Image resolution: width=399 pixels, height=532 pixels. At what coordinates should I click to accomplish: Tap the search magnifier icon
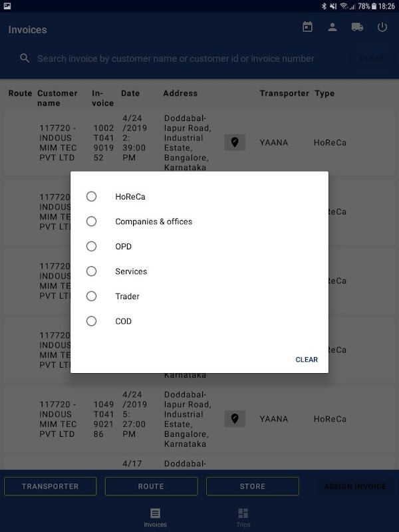pyautogui.click(x=25, y=59)
